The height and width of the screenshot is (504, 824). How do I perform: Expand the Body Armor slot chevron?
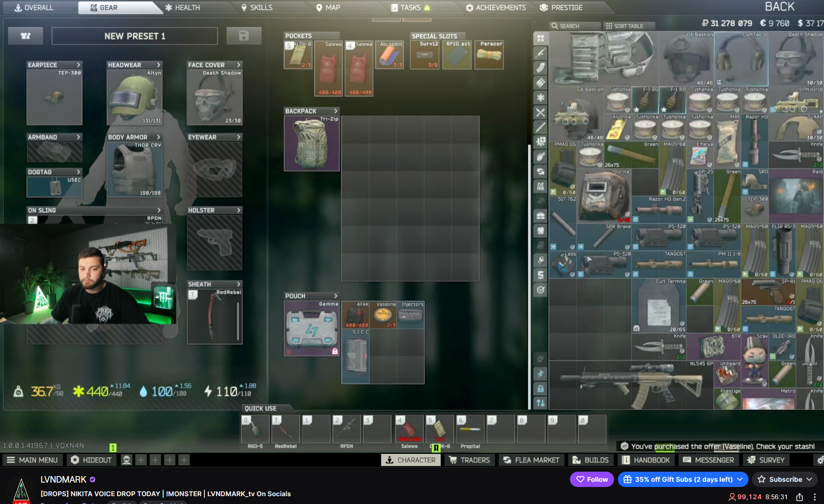[x=159, y=137]
